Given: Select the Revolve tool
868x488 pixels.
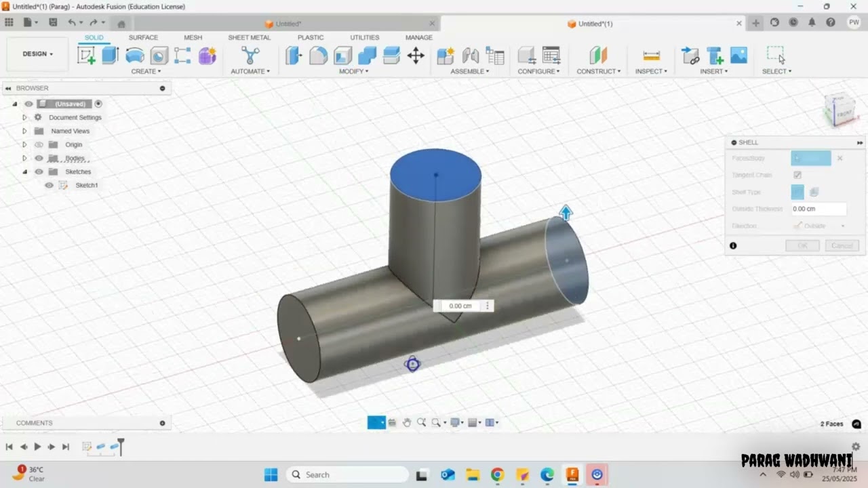Looking at the screenshot, I should pos(135,56).
